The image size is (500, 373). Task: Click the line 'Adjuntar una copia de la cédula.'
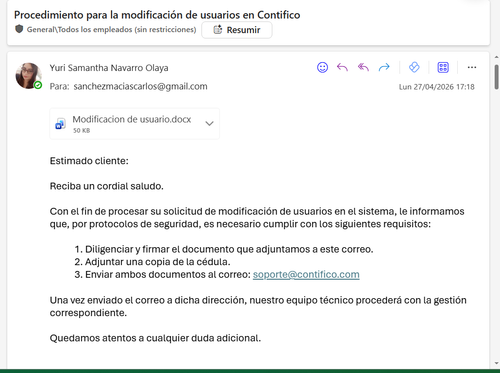click(158, 262)
